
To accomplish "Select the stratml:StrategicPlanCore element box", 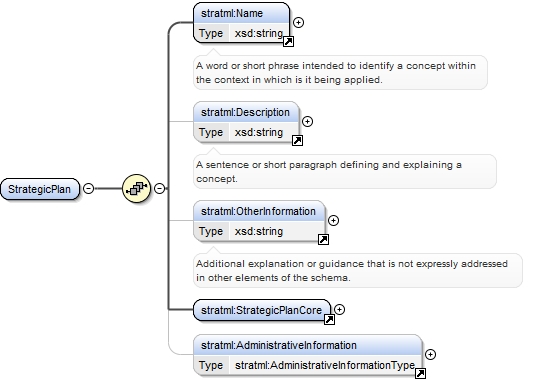I will 262,310.
